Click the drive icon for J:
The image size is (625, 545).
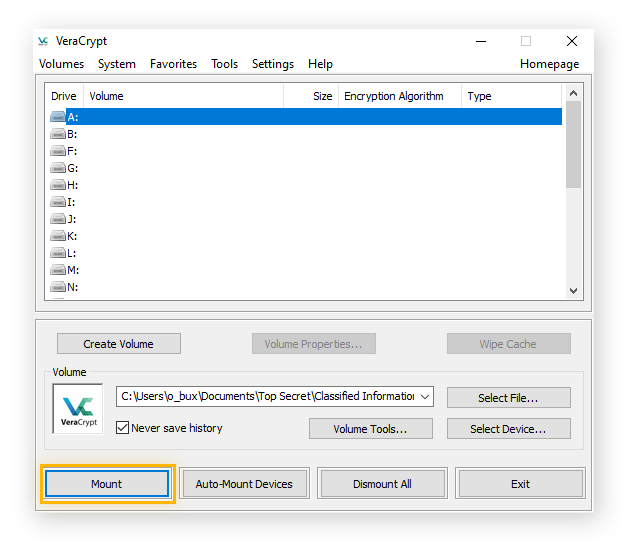(x=58, y=219)
